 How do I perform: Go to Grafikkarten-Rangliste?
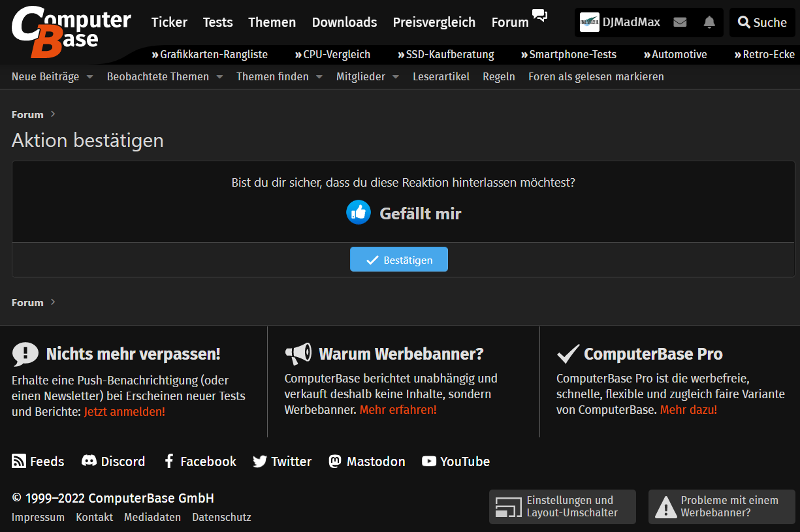click(x=210, y=54)
